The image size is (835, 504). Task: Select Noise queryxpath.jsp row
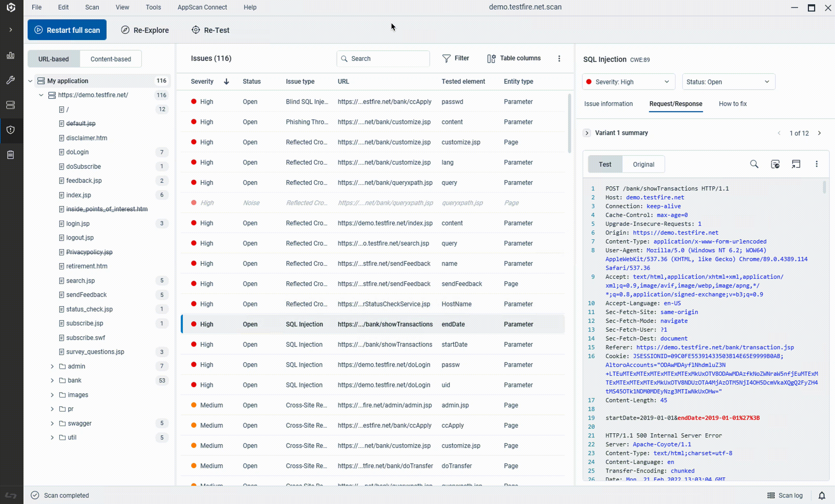(x=373, y=203)
